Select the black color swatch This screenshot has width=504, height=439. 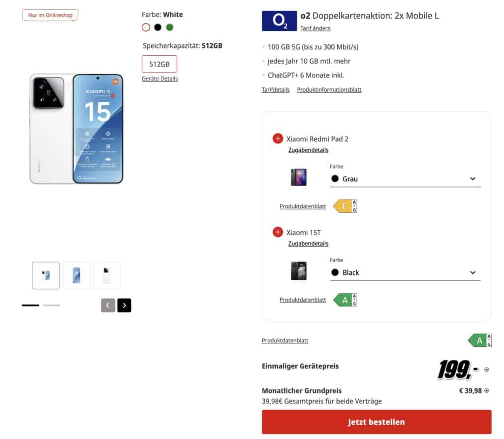tap(158, 28)
